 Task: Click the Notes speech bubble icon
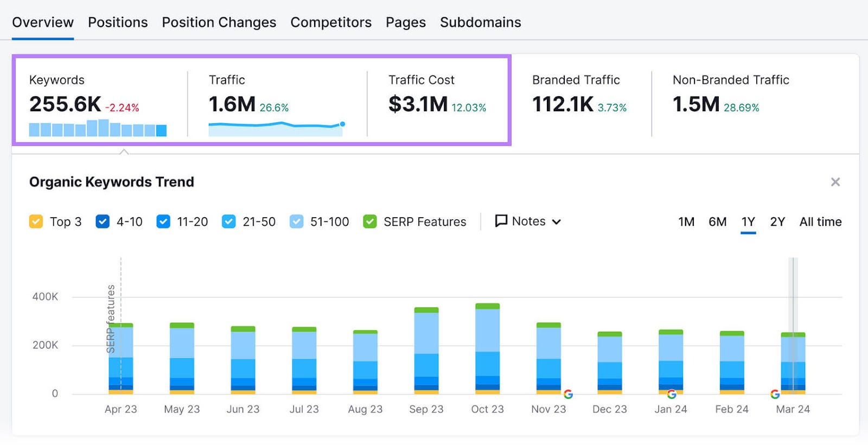pyautogui.click(x=501, y=221)
